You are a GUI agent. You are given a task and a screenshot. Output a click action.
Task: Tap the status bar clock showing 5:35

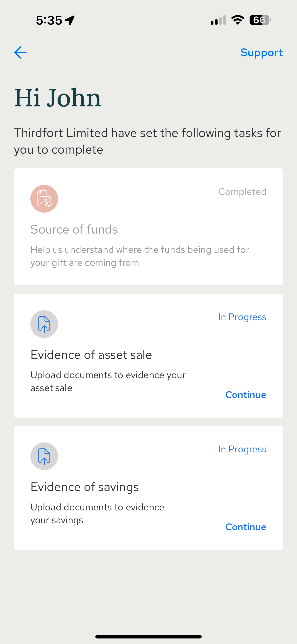tap(49, 20)
